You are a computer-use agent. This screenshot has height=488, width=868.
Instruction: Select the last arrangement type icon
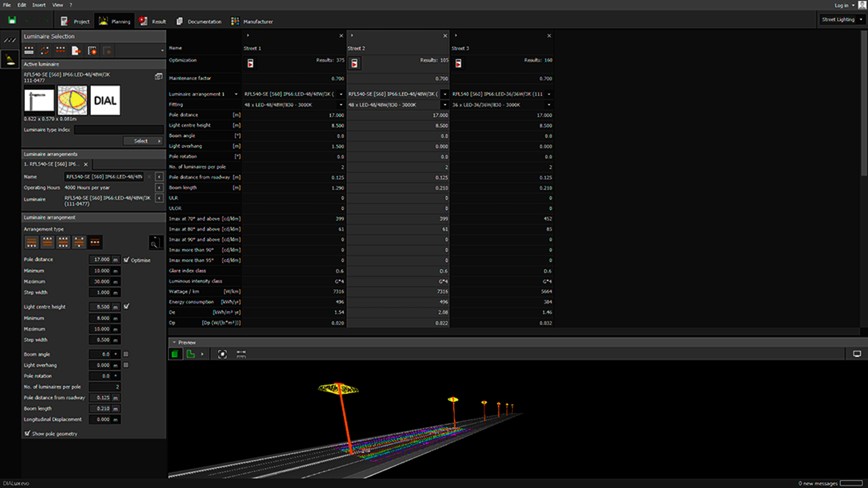95,242
